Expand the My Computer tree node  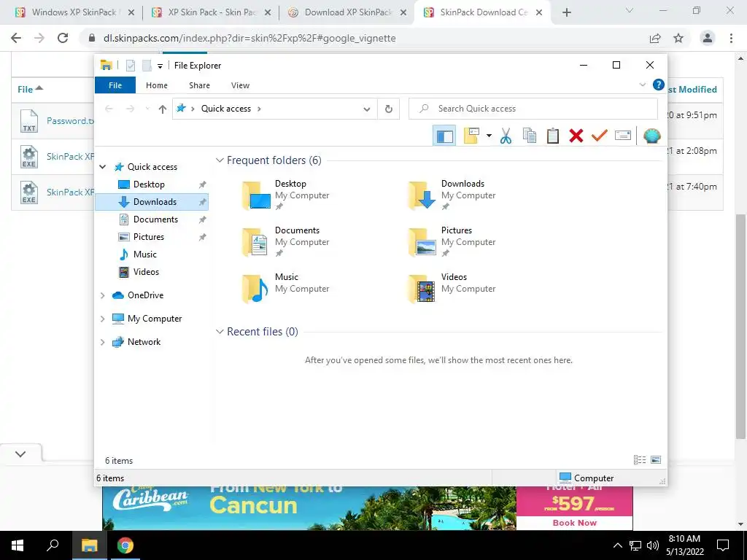[x=102, y=319]
